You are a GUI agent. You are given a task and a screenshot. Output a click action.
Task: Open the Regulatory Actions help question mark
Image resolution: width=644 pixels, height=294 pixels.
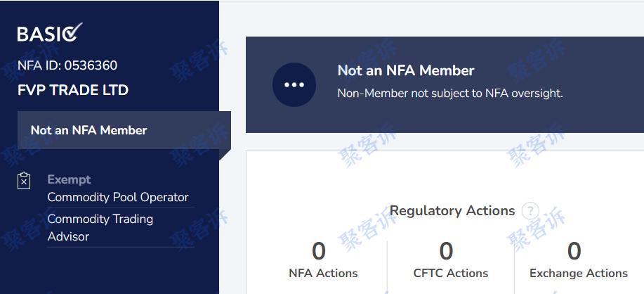tap(530, 211)
